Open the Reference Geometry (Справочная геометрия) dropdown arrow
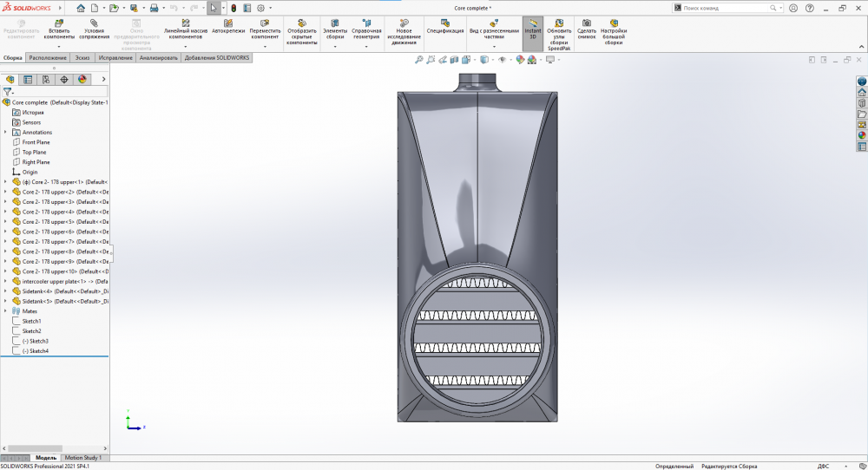868x470 pixels. tap(365, 46)
